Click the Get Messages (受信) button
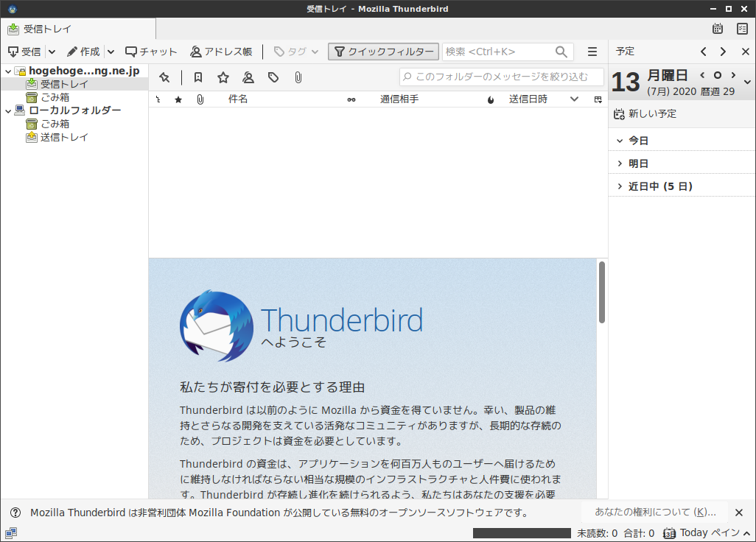756x542 pixels. coord(24,52)
